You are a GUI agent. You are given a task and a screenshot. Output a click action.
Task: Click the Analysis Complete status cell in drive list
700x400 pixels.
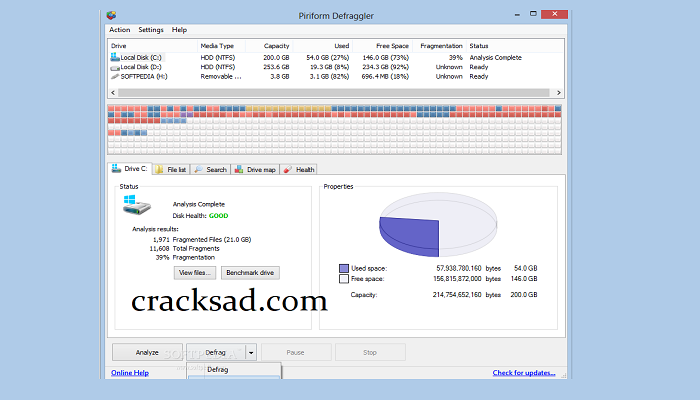496,58
